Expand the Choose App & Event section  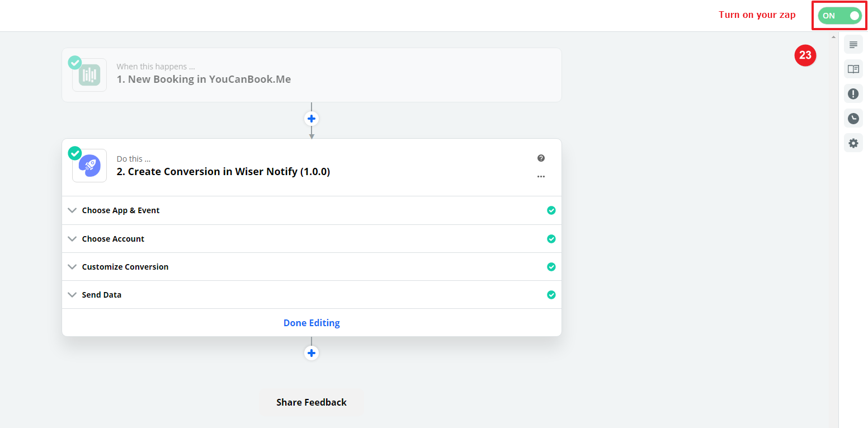pyautogui.click(x=312, y=210)
